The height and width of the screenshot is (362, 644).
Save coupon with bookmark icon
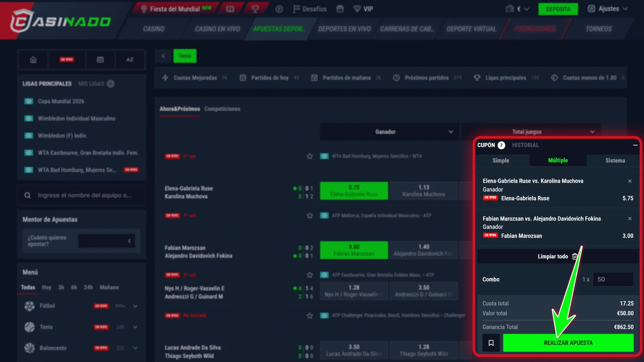click(x=491, y=343)
